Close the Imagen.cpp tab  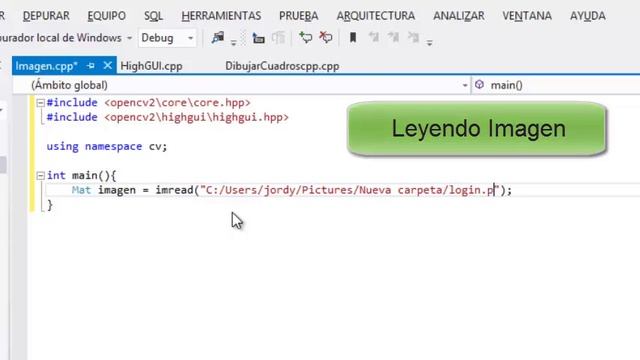pyautogui.click(x=107, y=65)
